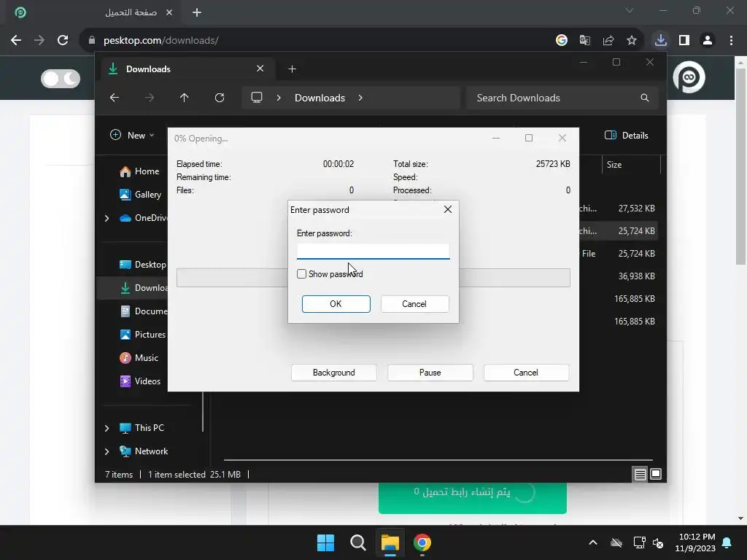747x560 pixels.
Task: Sort files by the Size column
Action: 631,165
